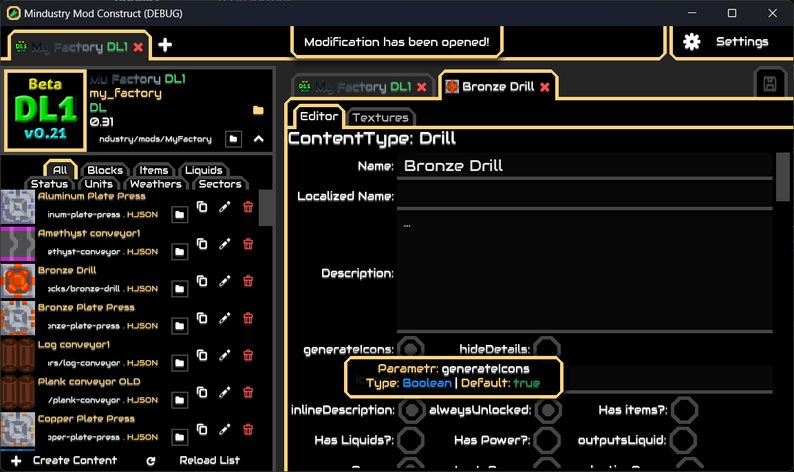Close the top My Factory DL1 tab
The height and width of the screenshot is (472, 794).
(x=138, y=47)
